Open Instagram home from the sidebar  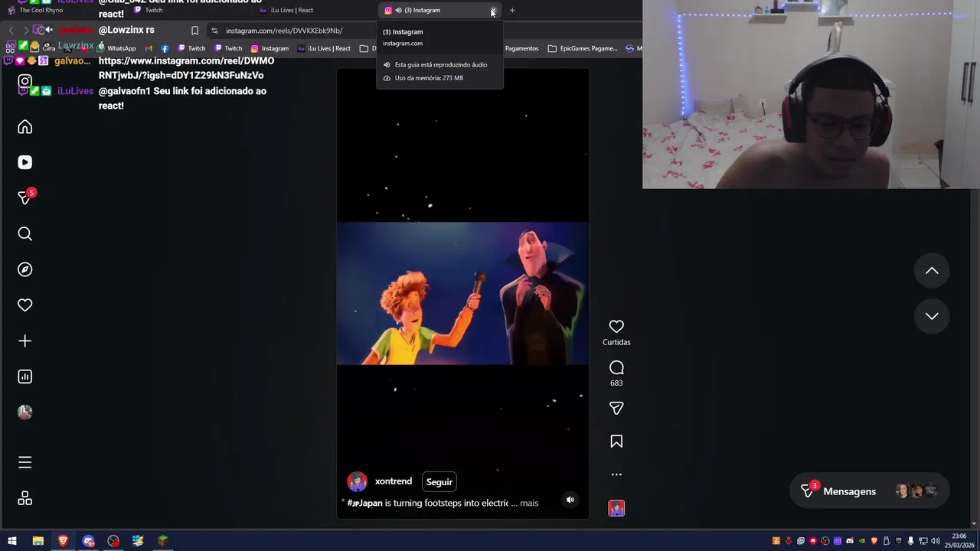25,127
